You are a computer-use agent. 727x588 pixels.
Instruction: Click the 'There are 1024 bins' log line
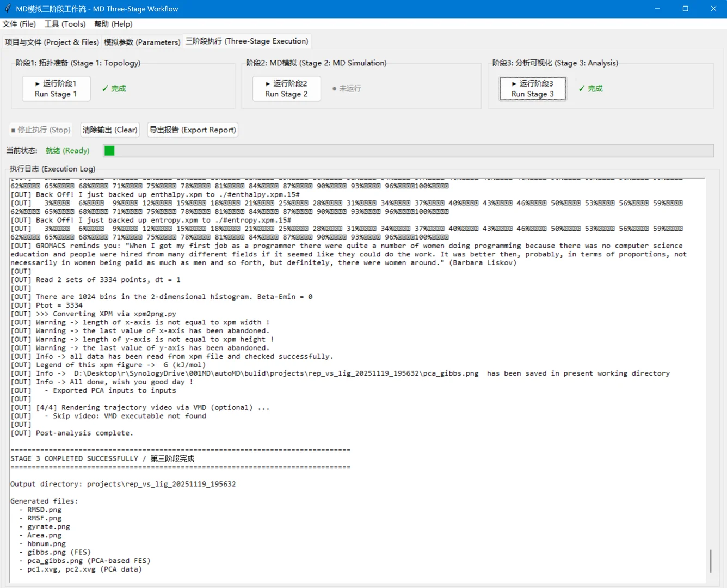[162, 297]
